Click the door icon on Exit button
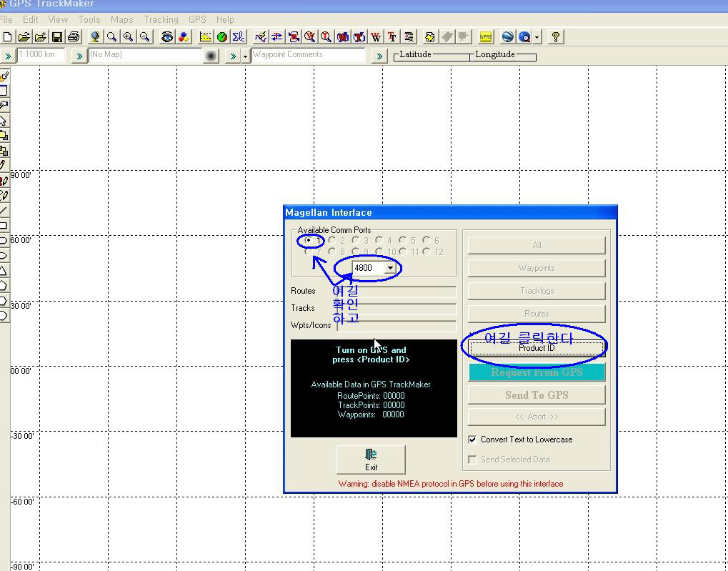The image size is (728, 571). tap(371, 454)
